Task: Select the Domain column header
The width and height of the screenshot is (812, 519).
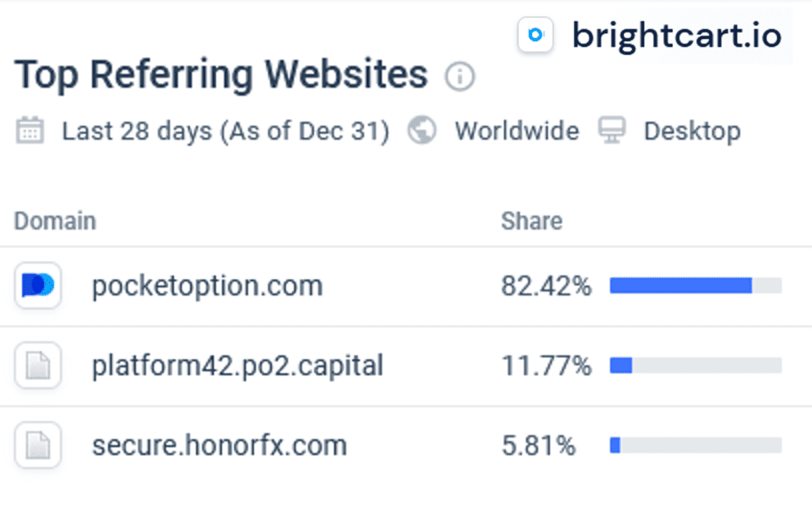Action: point(54,221)
